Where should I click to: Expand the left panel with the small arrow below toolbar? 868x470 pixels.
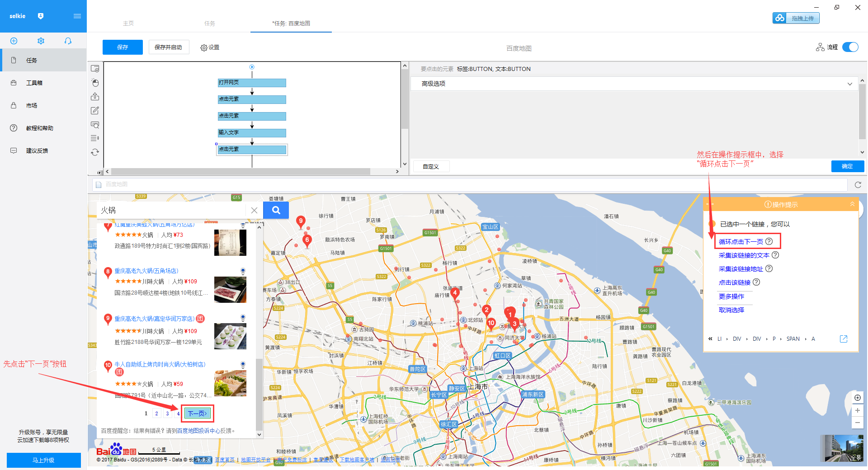pyautogui.click(x=99, y=172)
